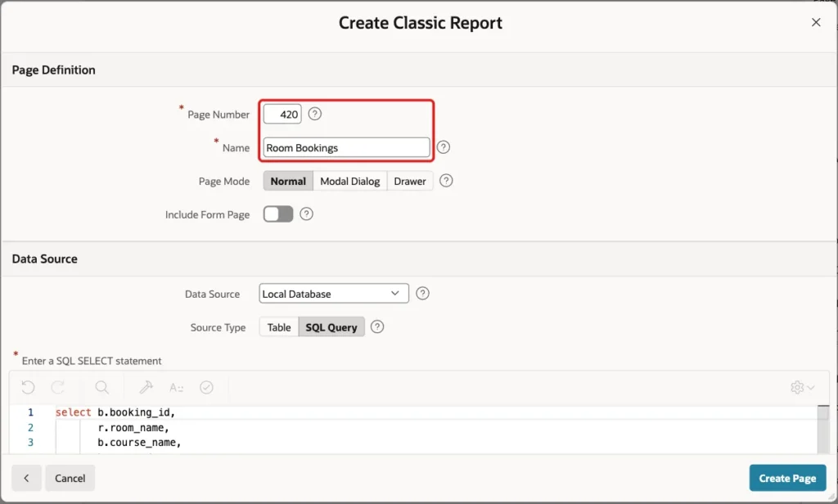Select Modal Dialog page mode
Screen dimensions: 838x504
(350, 181)
